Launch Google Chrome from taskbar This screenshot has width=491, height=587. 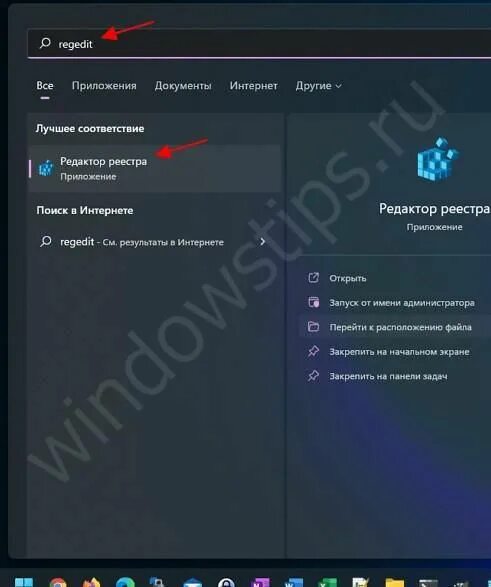tap(58, 582)
